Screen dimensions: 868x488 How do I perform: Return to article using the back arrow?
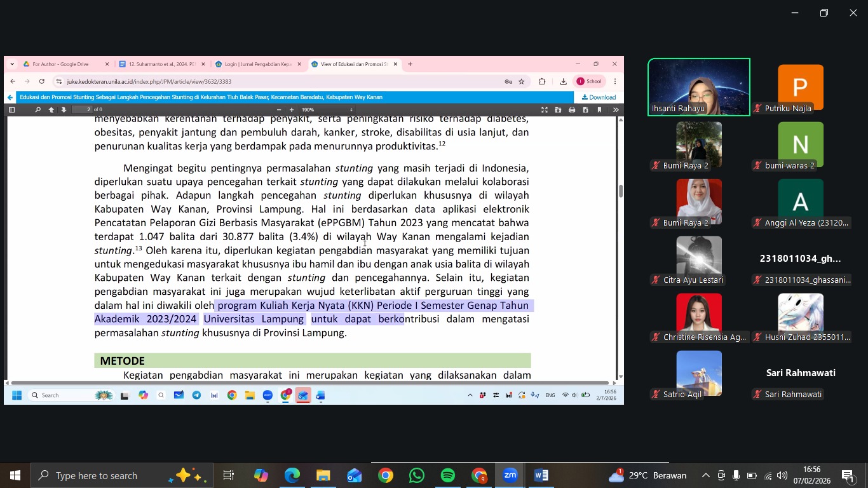click(x=10, y=97)
